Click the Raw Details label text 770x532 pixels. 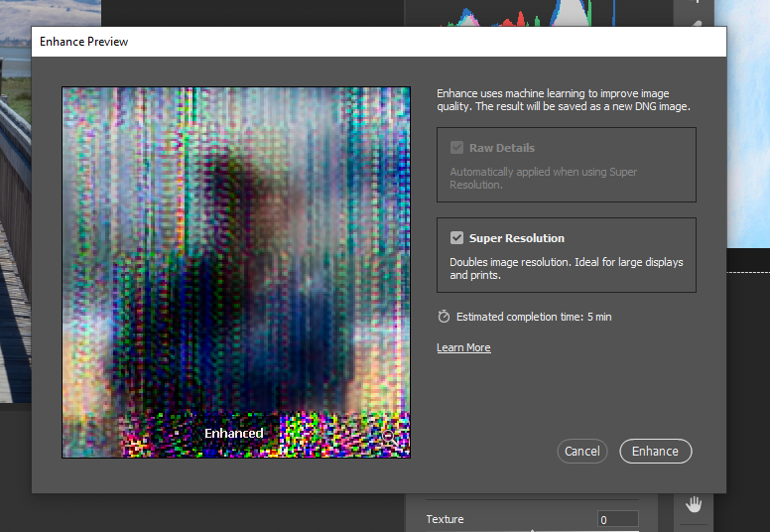pos(501,148)
